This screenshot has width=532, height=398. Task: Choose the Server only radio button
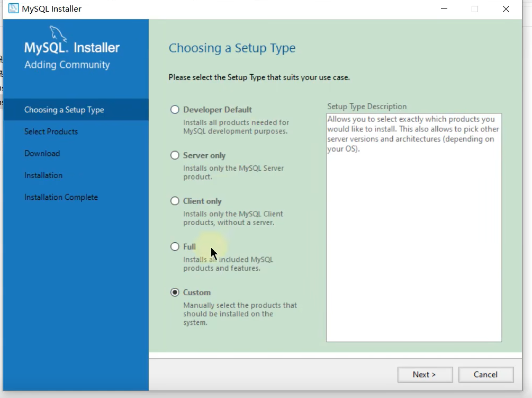[x=175, y=155]
